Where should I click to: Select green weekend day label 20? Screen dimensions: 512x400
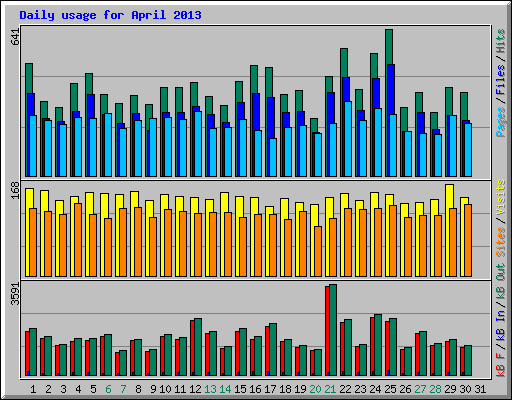point(315,389)
